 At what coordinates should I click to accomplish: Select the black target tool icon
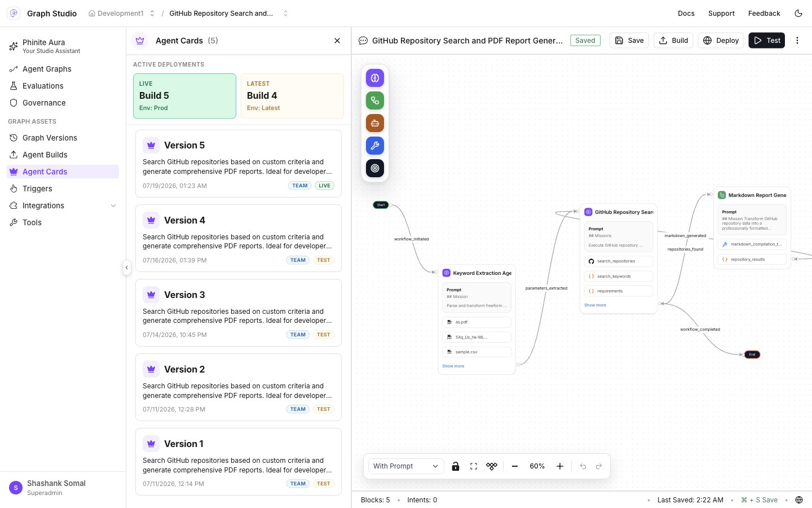click(375, 168)
